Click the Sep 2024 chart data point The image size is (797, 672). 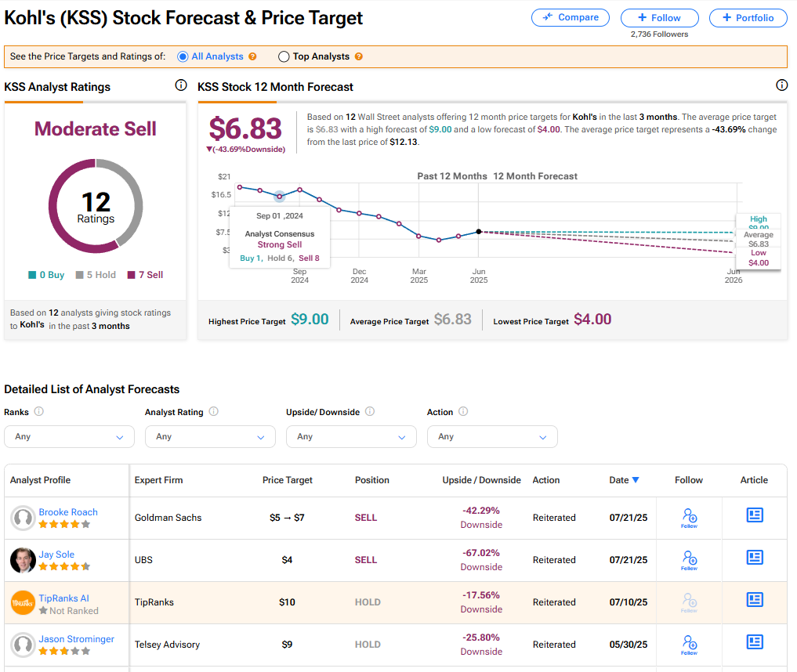tap(279, 195)
